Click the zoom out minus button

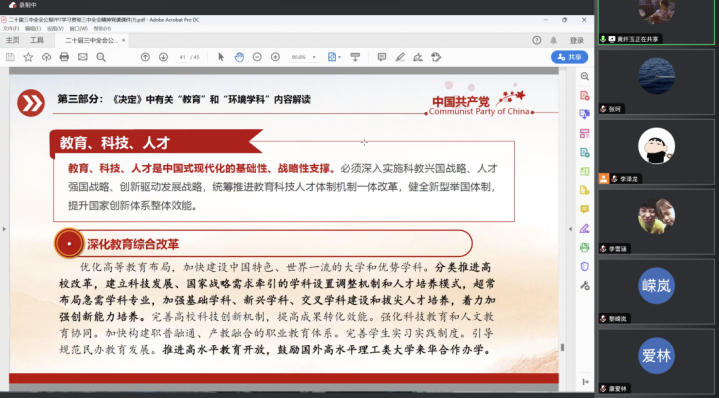(x=257, y=57)
